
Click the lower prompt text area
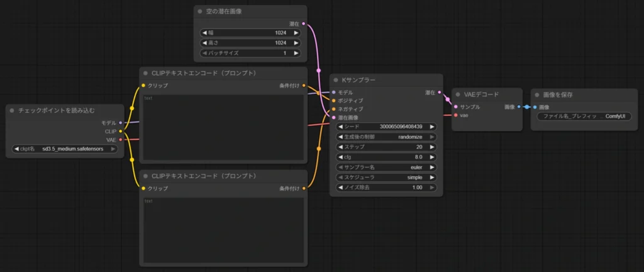tap(223, 230)
